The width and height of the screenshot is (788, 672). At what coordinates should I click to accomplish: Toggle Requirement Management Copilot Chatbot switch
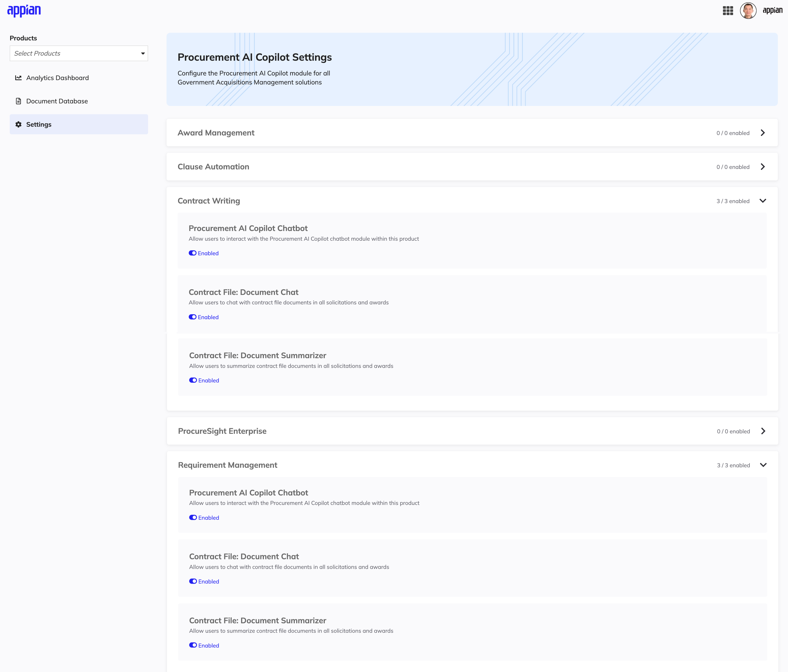coord(193,518)
